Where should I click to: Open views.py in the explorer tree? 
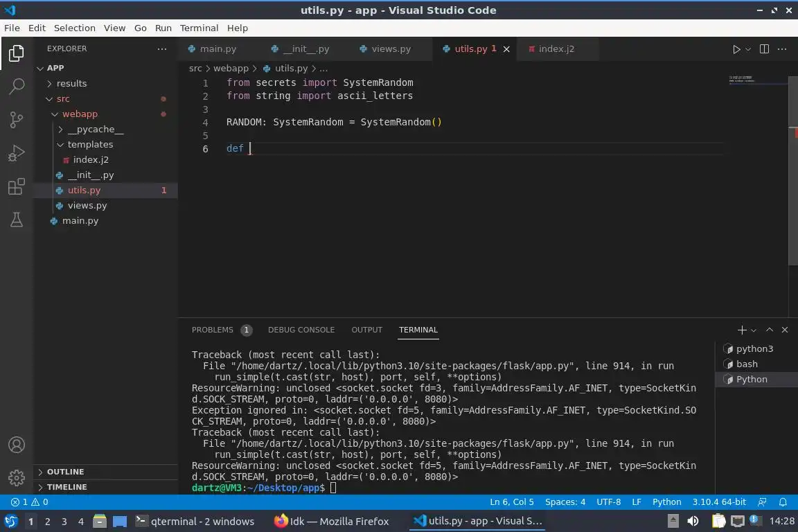[106, 205]
